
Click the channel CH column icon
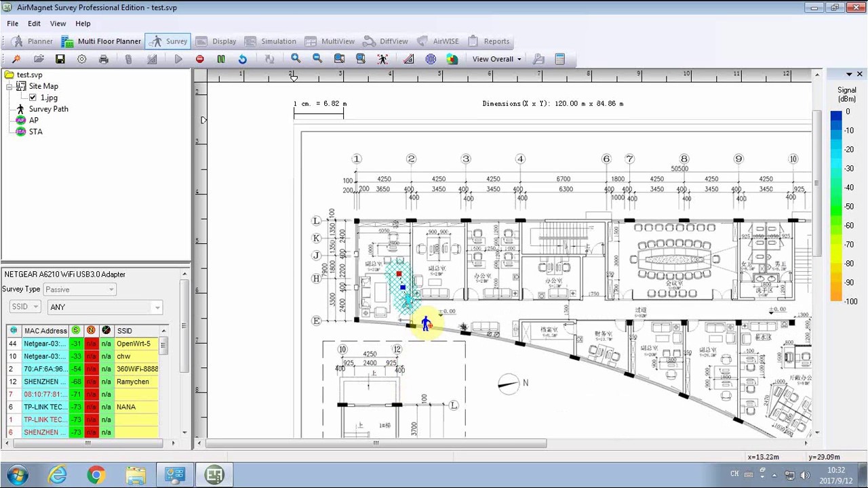[14, 330]
